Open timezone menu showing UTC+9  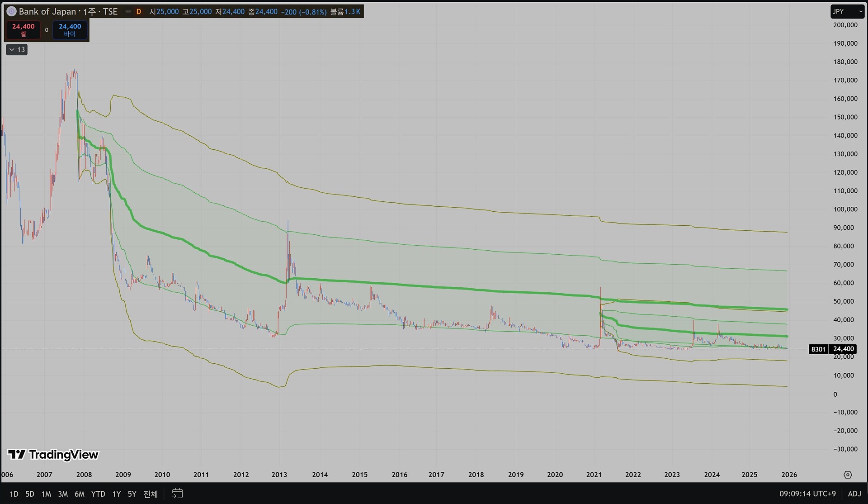pyautogui.click(x=807, y=494)
